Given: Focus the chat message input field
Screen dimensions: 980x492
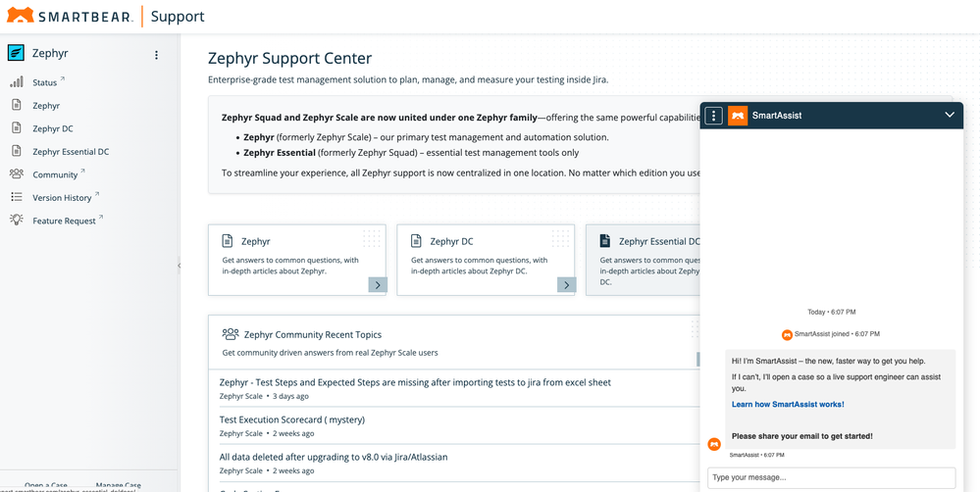Looking at the screenshot, I should pos(831,477).
